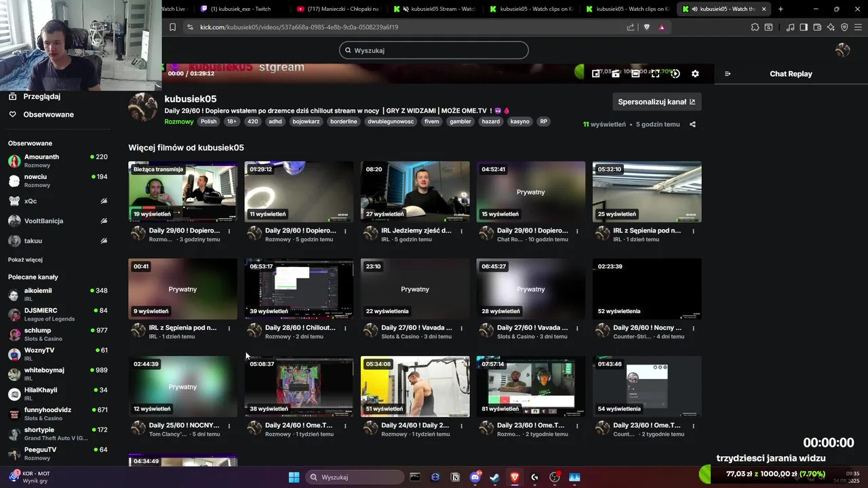Create a clip with the clapperboard icon

point(616,73)
